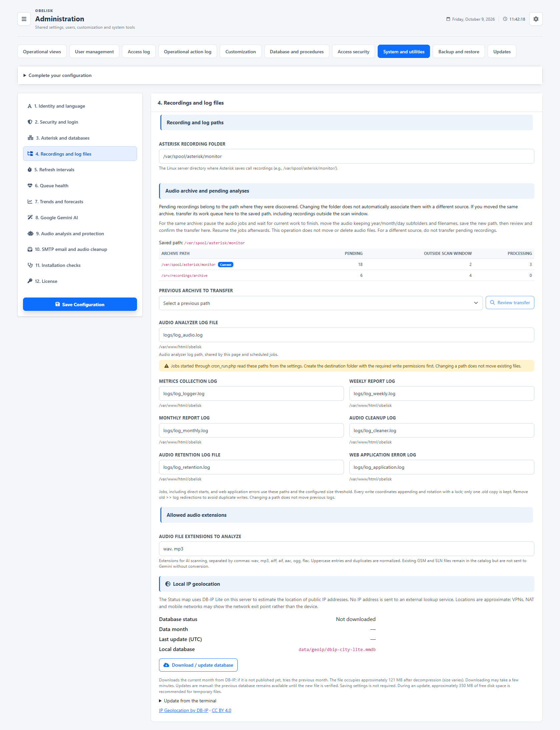Click the globe icon beside Local IP geolocation
This screenshot has width=560, height=730.
pos(168,584)
